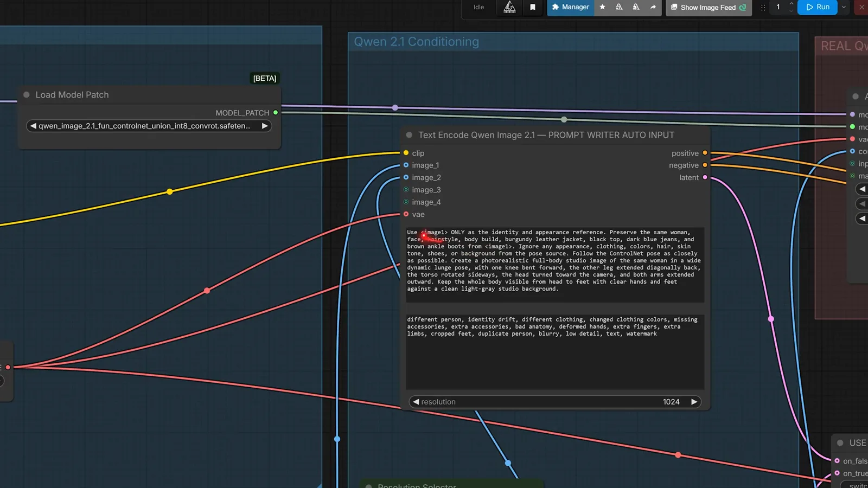The width and height of the screenshot is (868, 488).
Task: Open the qwen_image controlnet model file selector
Action: click(149, 126)
